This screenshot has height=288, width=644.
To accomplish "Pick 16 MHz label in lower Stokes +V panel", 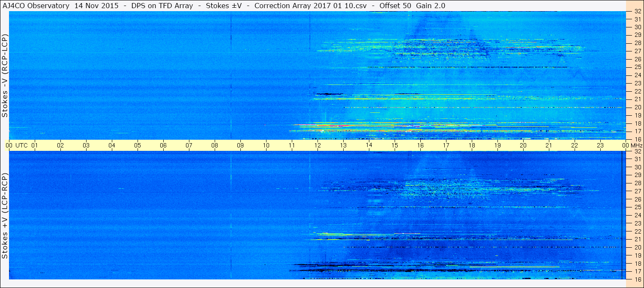I will coord(638,279).
